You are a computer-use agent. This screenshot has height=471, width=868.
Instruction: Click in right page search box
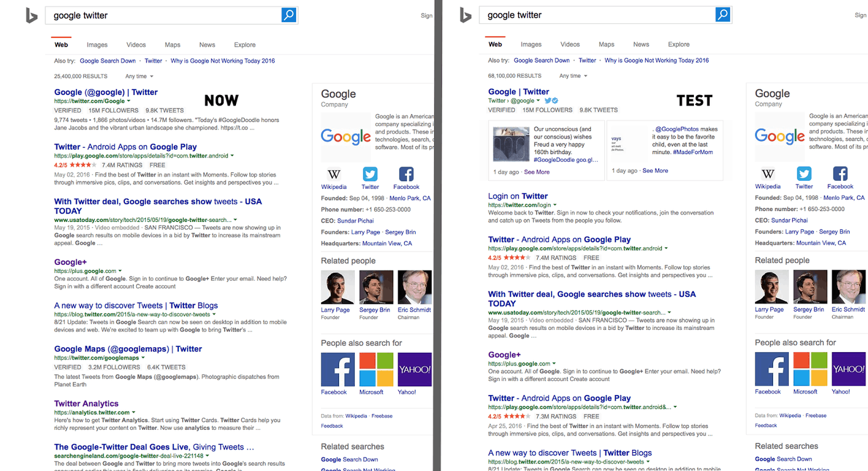tap(597, 15)
